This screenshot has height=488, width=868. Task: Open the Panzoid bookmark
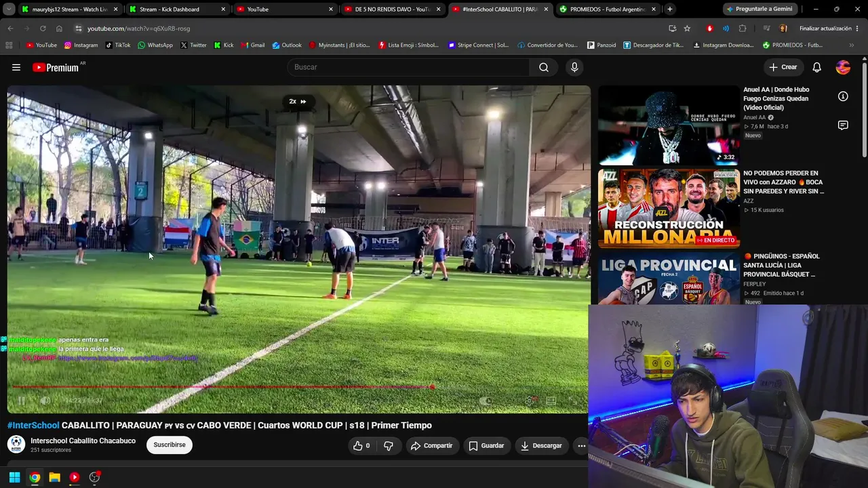(x=601, y=45)
